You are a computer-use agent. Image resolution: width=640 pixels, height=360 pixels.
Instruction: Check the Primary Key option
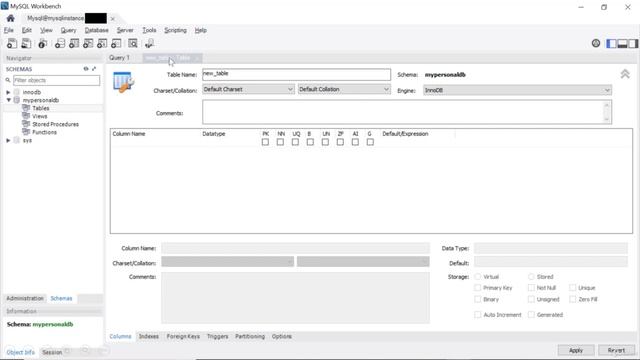(478, 288)
